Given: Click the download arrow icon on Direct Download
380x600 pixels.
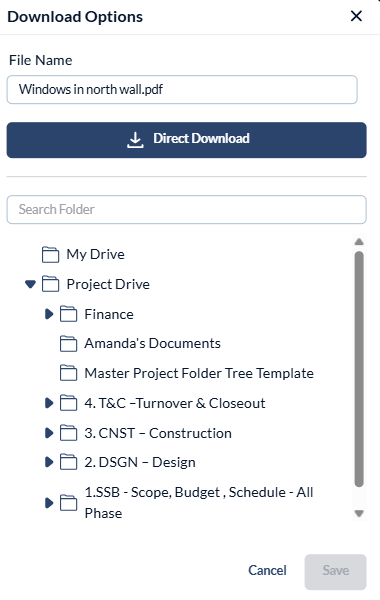Looking at the screenshot, I should (135, 140).
